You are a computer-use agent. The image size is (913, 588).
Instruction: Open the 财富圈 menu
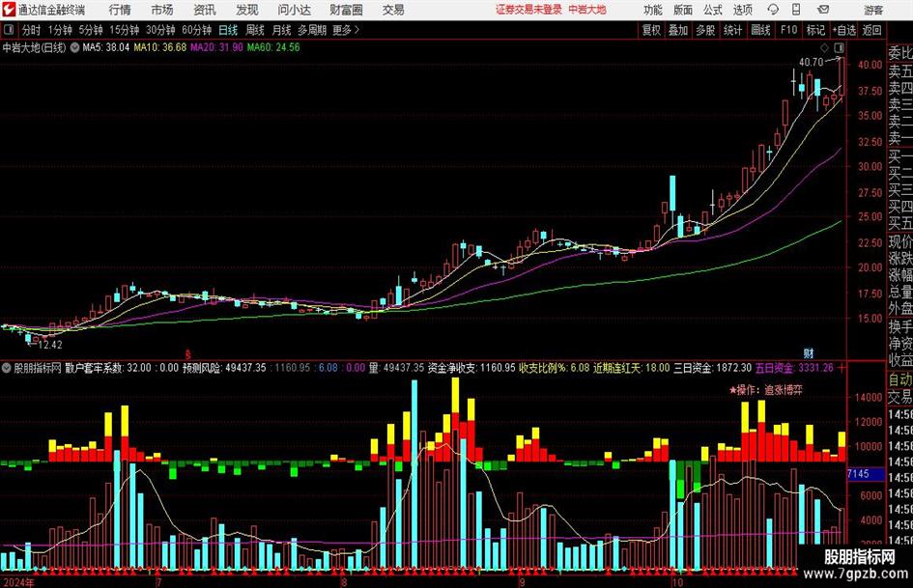coord(346,10)
